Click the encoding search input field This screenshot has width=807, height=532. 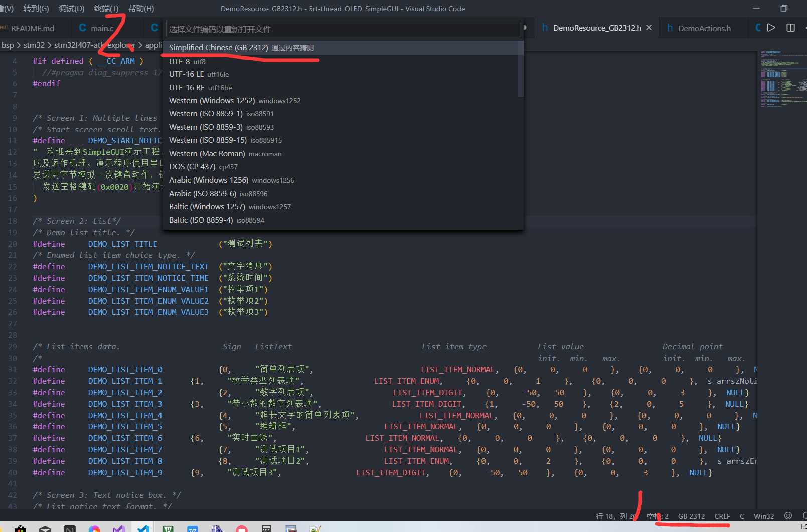coord(343,29)
